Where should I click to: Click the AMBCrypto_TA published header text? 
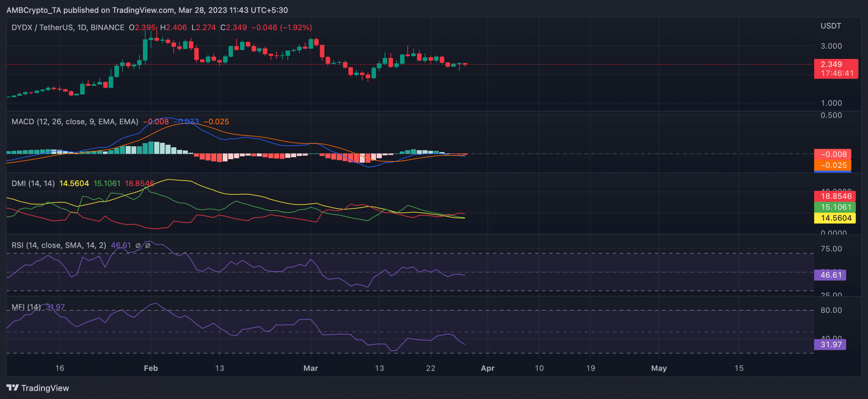[147, 10]
